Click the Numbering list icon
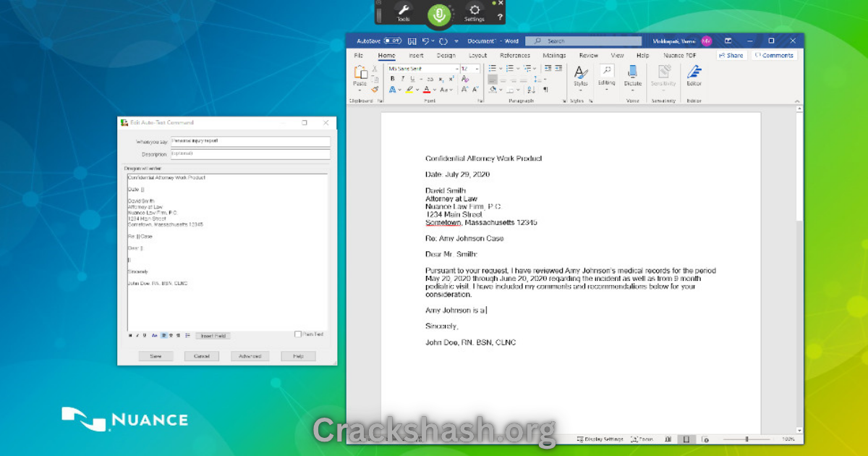 click(x=509, y=68)
